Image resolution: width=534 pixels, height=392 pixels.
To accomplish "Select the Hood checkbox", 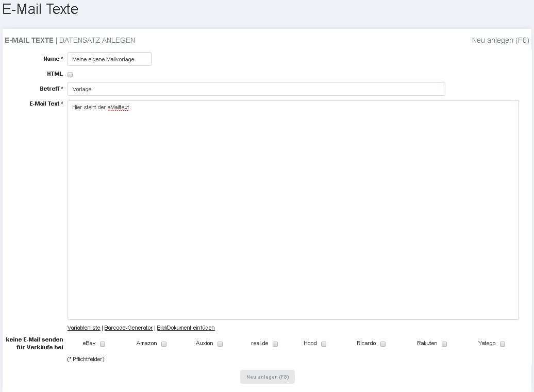I will (x=324, y=344).
